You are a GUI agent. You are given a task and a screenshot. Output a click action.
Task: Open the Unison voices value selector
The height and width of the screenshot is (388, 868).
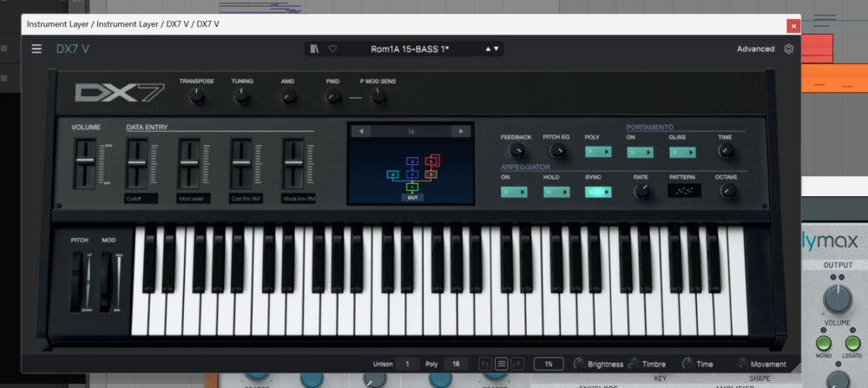click(408, 364)
